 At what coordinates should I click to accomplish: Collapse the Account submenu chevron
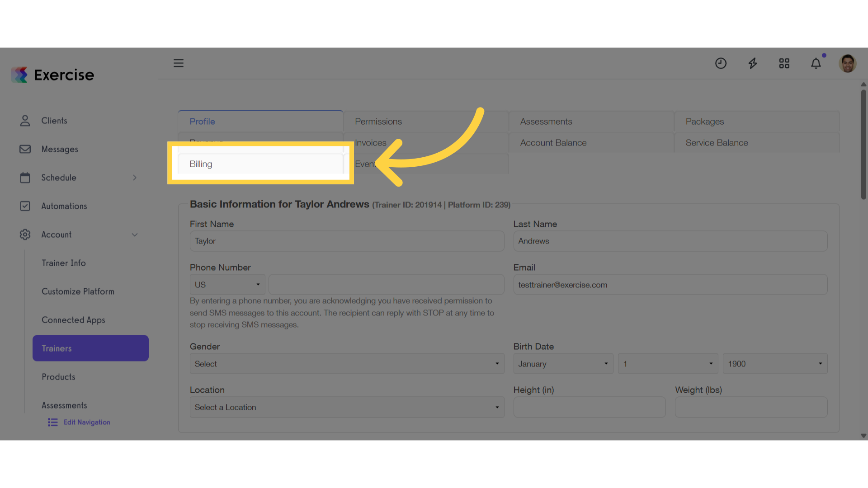click(135, 235)
